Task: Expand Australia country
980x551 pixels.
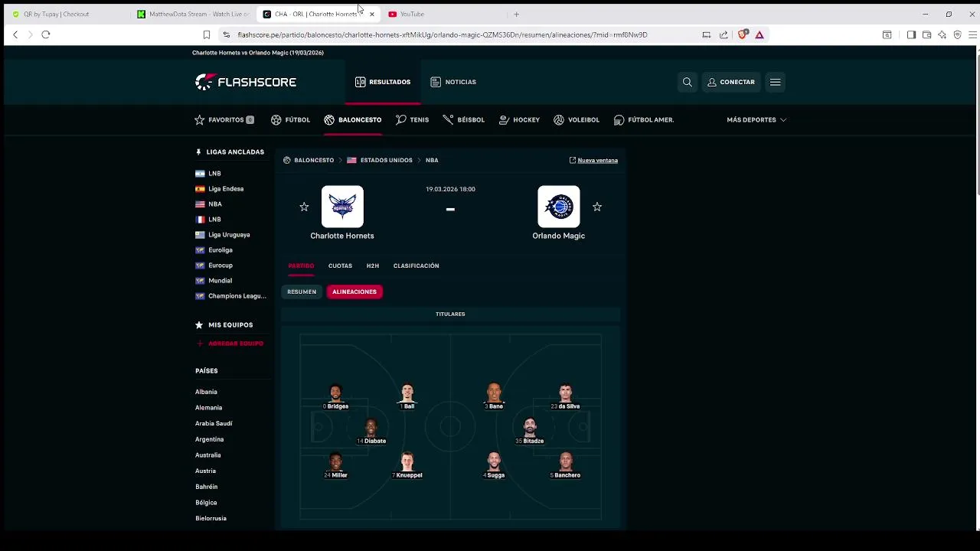Action: point(207,455)
